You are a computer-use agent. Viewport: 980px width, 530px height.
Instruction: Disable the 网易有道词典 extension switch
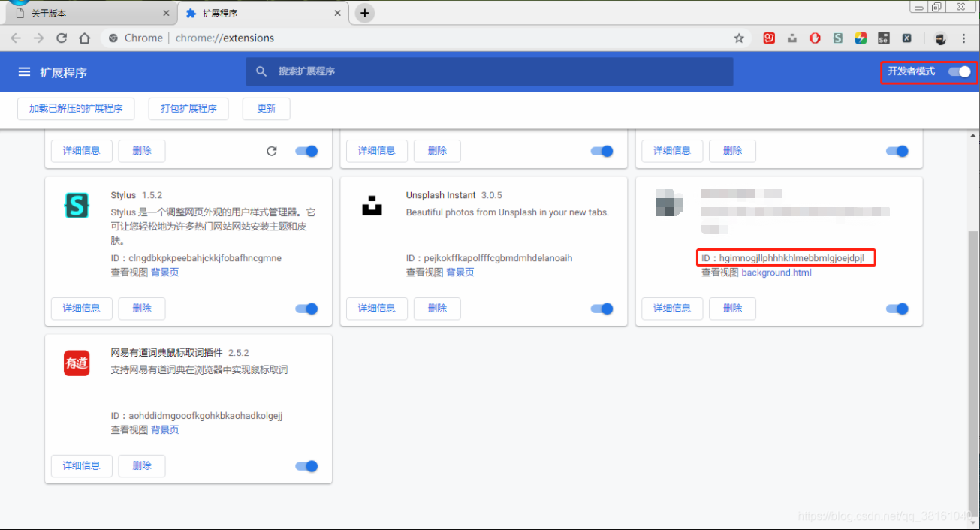coord(306,466)
